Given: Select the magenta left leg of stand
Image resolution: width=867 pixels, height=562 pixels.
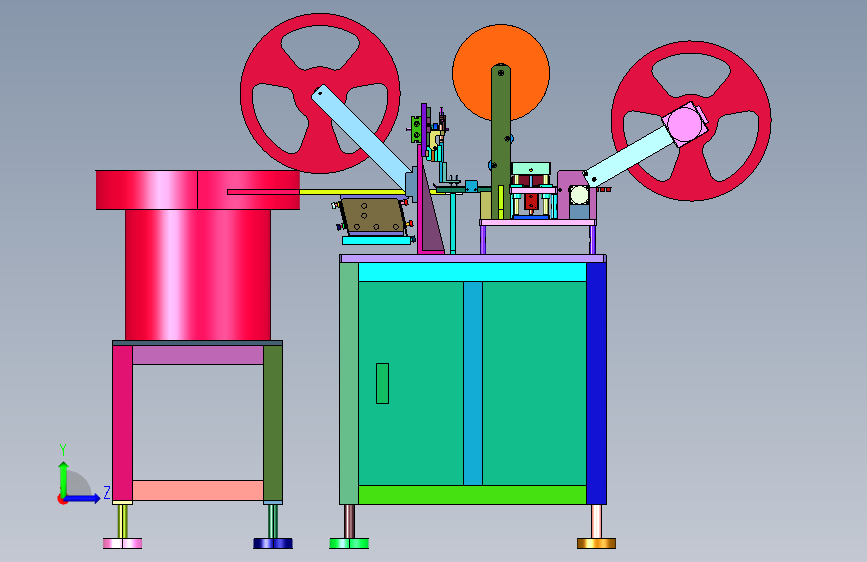Looking at the screenshot, I should point(122,424).
